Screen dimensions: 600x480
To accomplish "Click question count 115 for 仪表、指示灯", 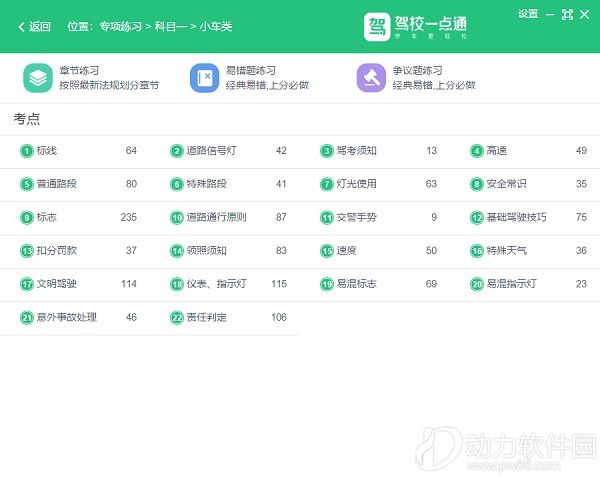I will [279, 284].
